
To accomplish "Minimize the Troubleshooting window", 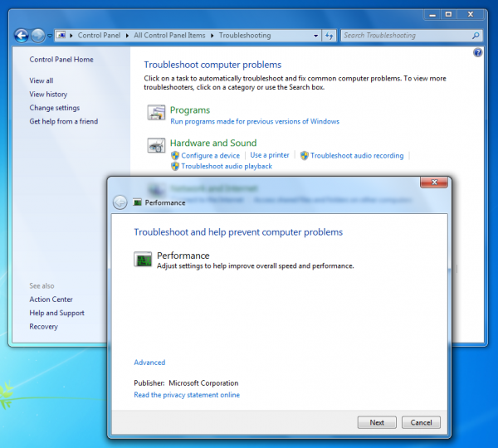I will [432, 14].
